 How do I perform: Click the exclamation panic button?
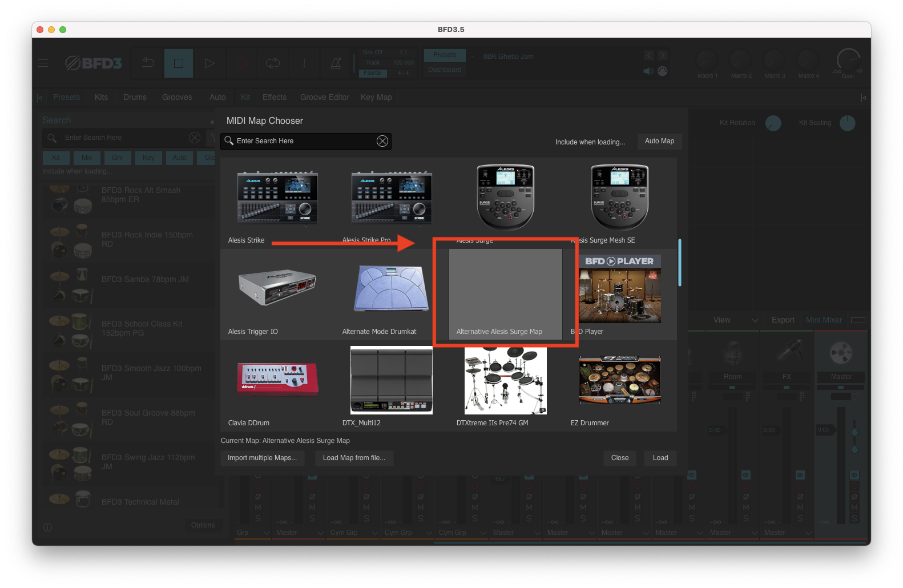(304, 63)
